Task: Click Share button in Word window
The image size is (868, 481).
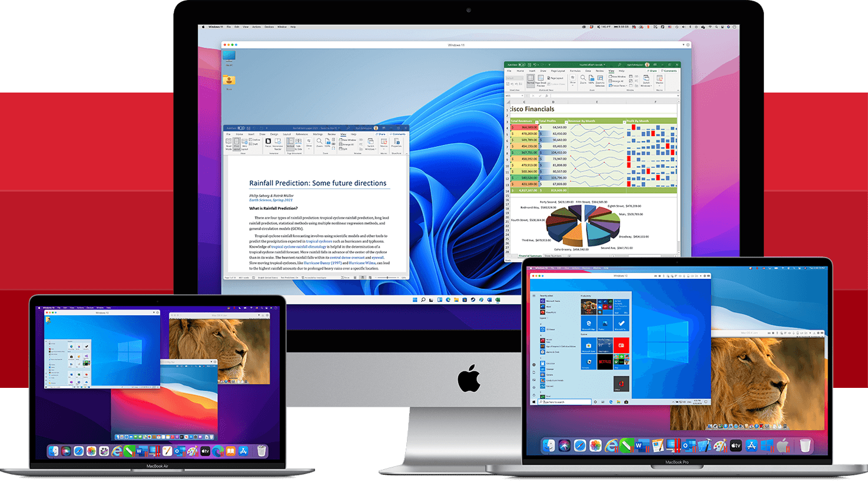Action: (380, 134)
